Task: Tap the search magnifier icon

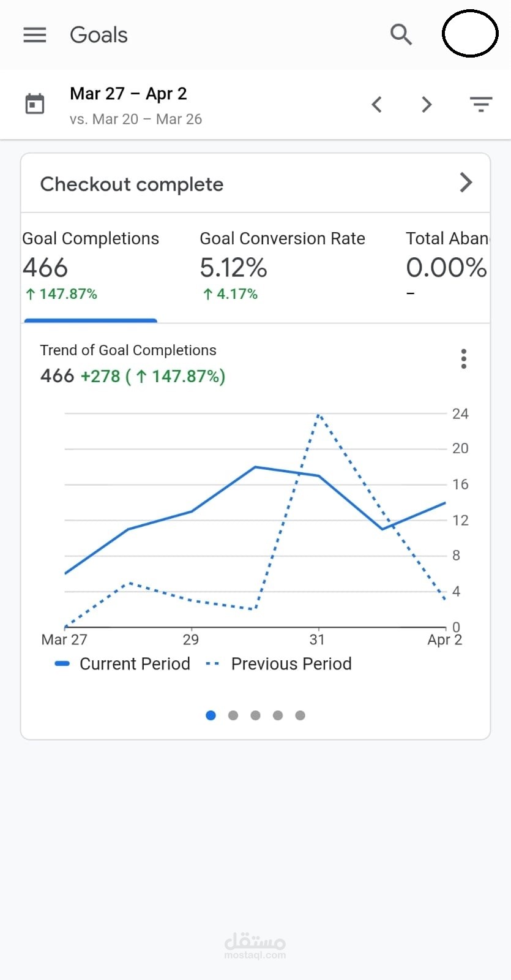Action: (x=401, y=34)
